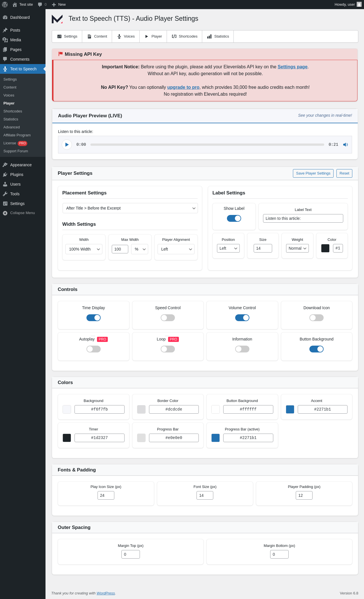Enable Download Icon toggle
Viewport: 364px width, 599px height.
pyautogui.click(x=317, y=318)
